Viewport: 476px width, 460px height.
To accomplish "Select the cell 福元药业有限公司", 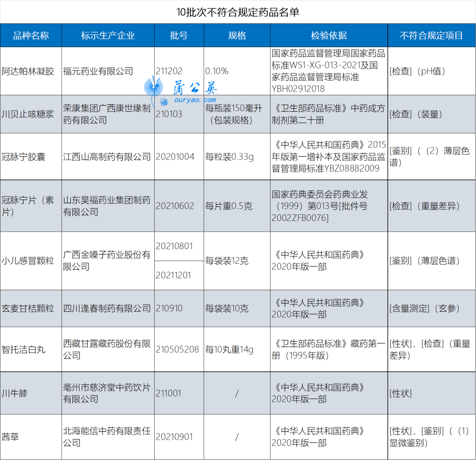I will tap(108, 71).
